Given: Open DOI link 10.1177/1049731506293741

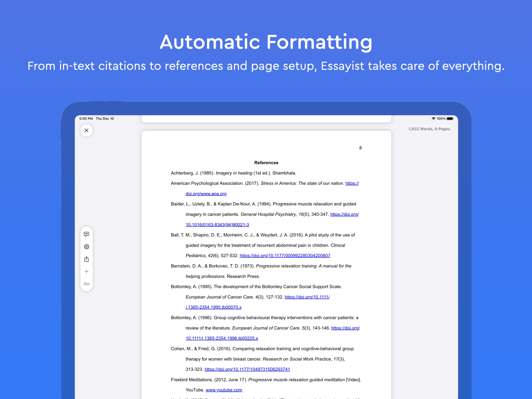Looking at the screenshot, I should tap(247, 369).
